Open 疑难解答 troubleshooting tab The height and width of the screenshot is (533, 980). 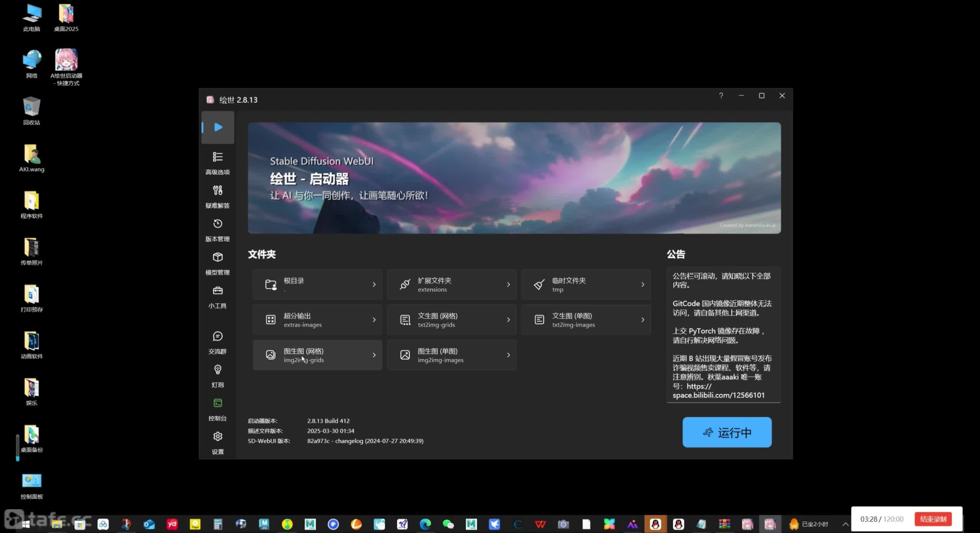pos(217,196)
